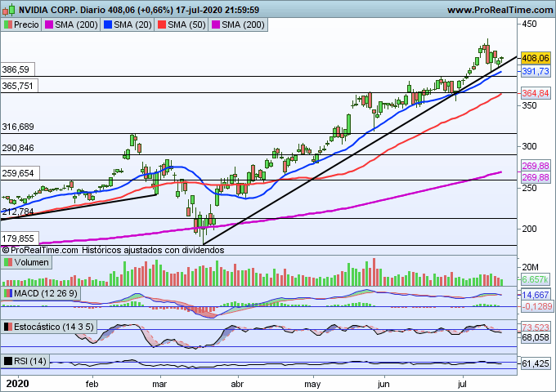Image resolution: width=556 pixels, height=392 pixels.
Task: Open the www.ProRealTime.com link
Action: point(500,10)
